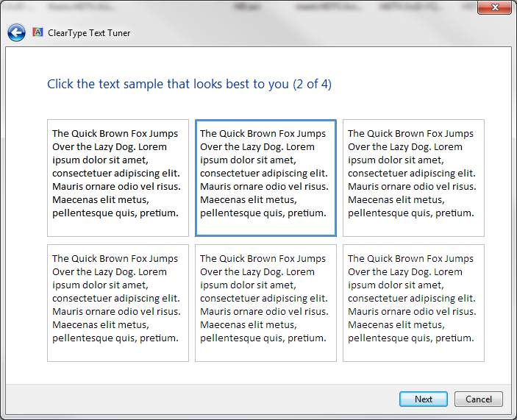Click the 'ClearType Text Tuner' title text
Image resolution: width=517 pixels, height=420 pixels.
pos(89,33)
